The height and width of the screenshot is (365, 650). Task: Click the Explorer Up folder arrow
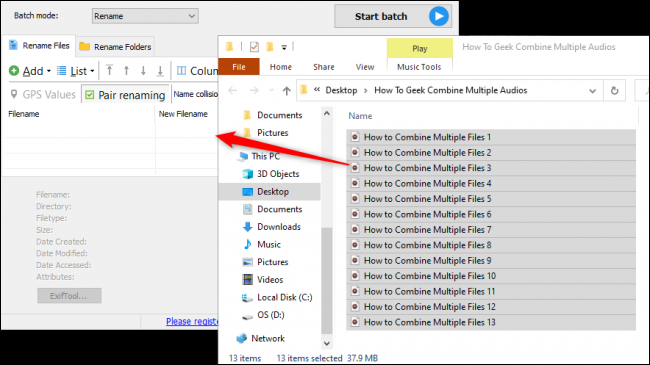pos(286,90)
